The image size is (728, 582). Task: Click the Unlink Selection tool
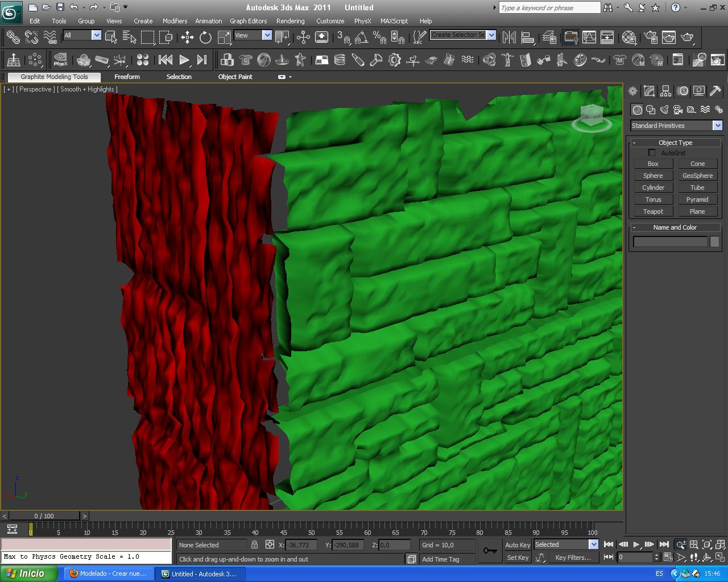pos(31,38)
